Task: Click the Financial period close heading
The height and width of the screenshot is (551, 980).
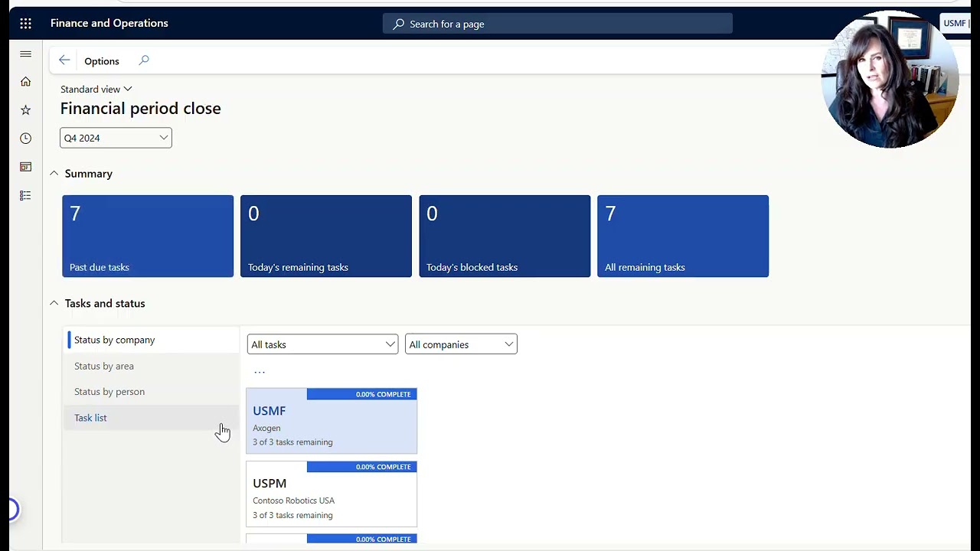Action: (141, 109)
